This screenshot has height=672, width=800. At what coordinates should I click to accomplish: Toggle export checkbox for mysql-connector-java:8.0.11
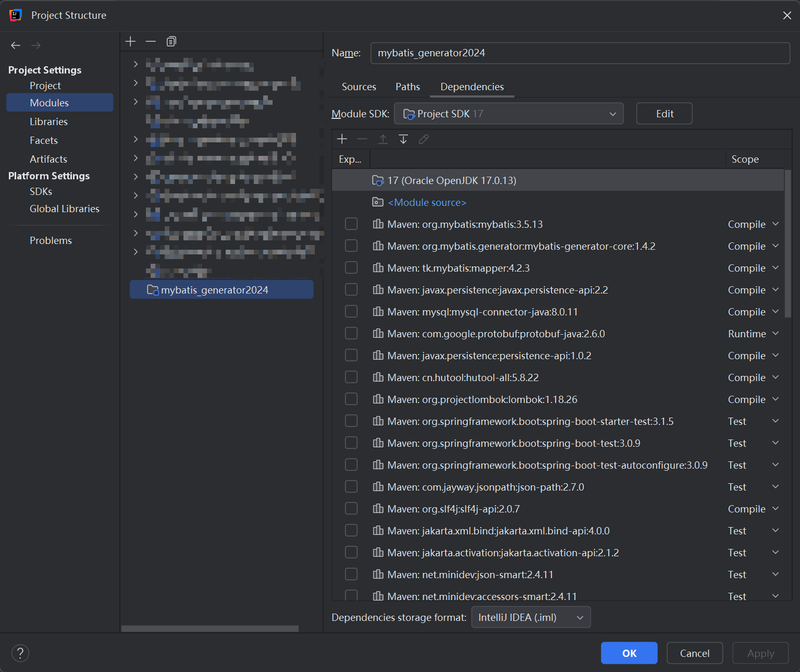[x=351, y=311]
